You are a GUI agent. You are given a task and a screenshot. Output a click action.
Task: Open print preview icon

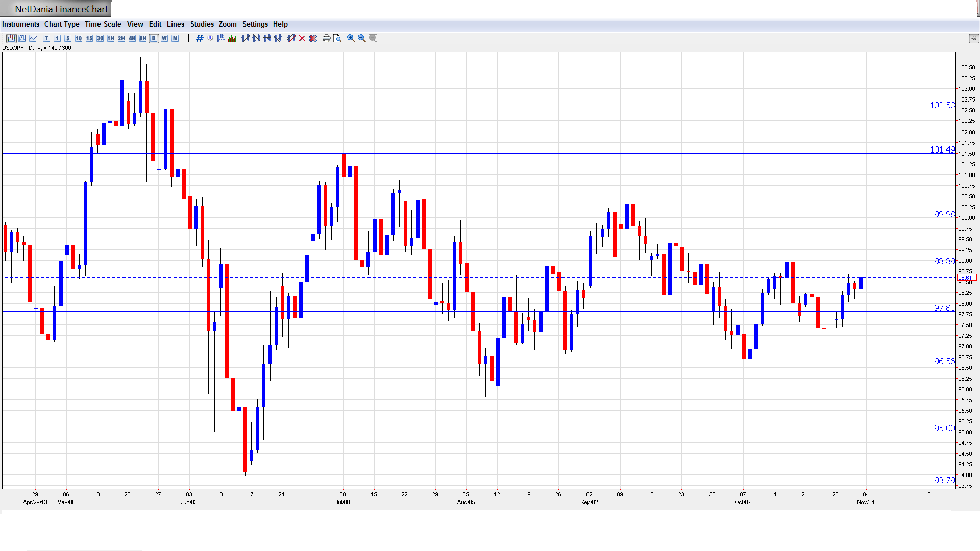click(337, 38)
